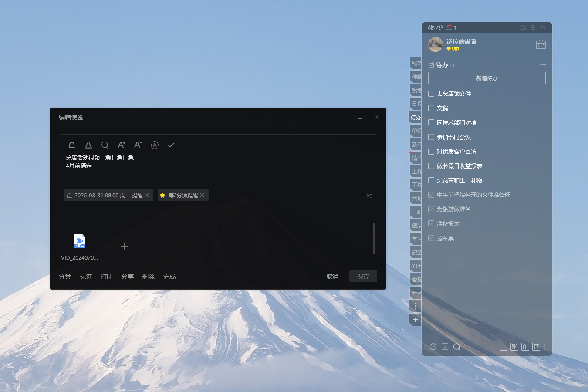Uncheck the completed 抢车票 item
This screenshot has height=392, width=588.
coord(431,238)
